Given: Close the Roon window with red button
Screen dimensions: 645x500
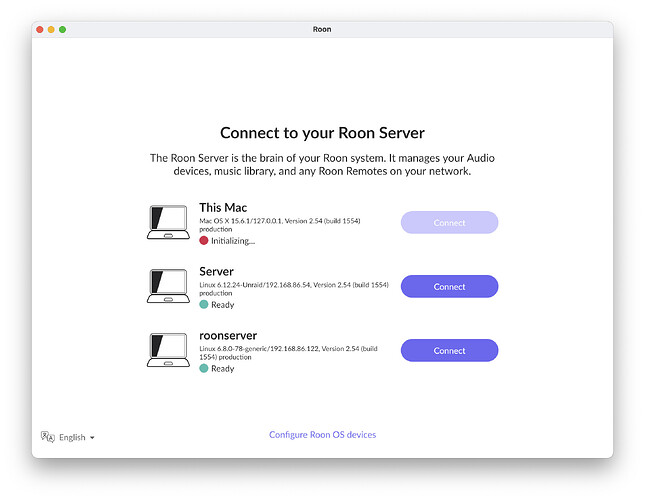Looking at the screenshot, I should tap(40, 30).
